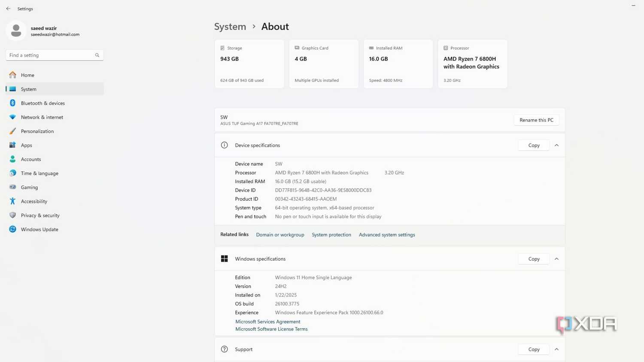Viewport: 644px width, 362px height.
Task: Open Personalization settings
Action: (x=55, y=131)
